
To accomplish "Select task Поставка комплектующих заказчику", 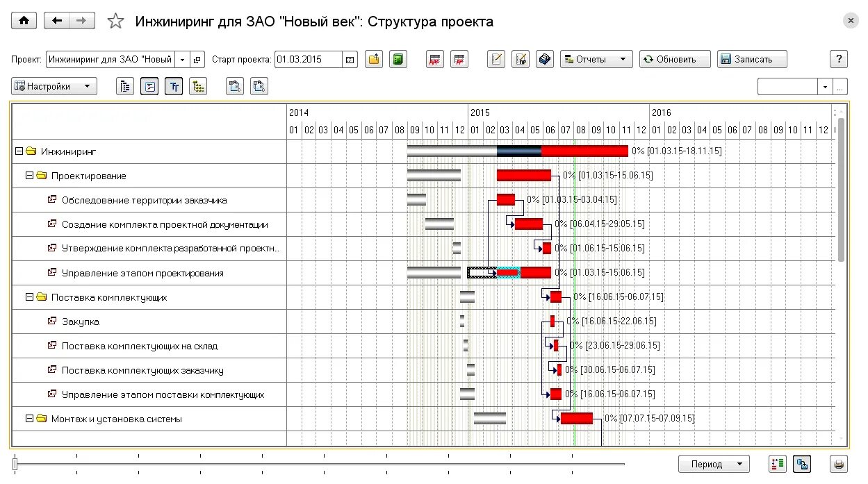I will [x=142, y=370].
